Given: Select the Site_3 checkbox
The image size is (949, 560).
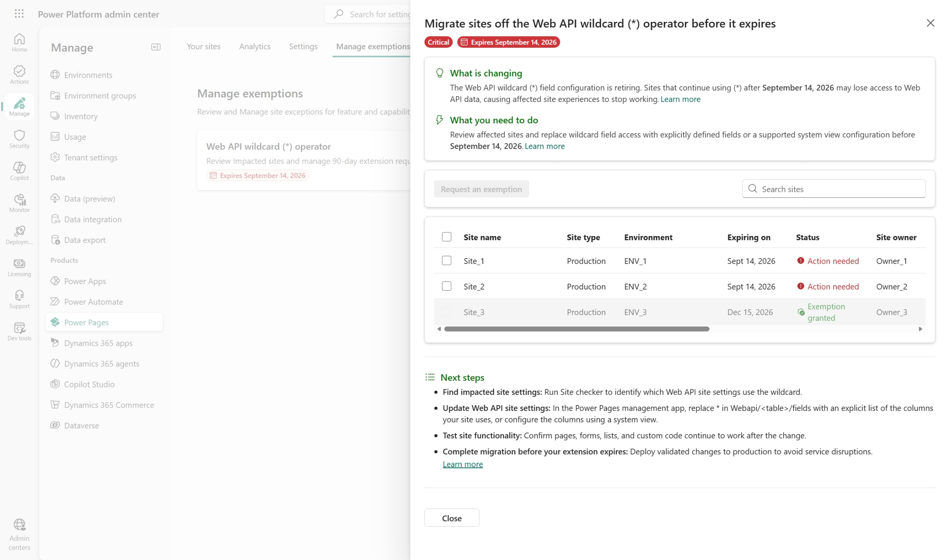Looking at the screenshot, I should point(446,312).
